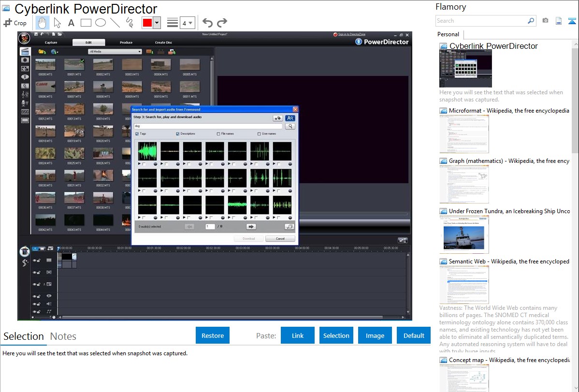Select the freehand scribble tool
Viewport: 579px width, 392px height.
point(130,23)
